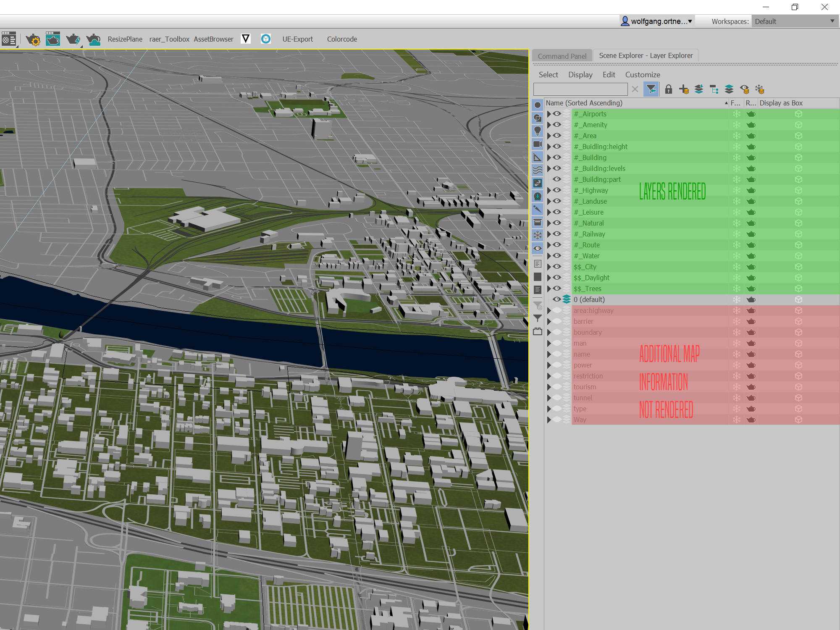Expand the #_Amenity layer
840x630 pixels.
click(549, 125)
